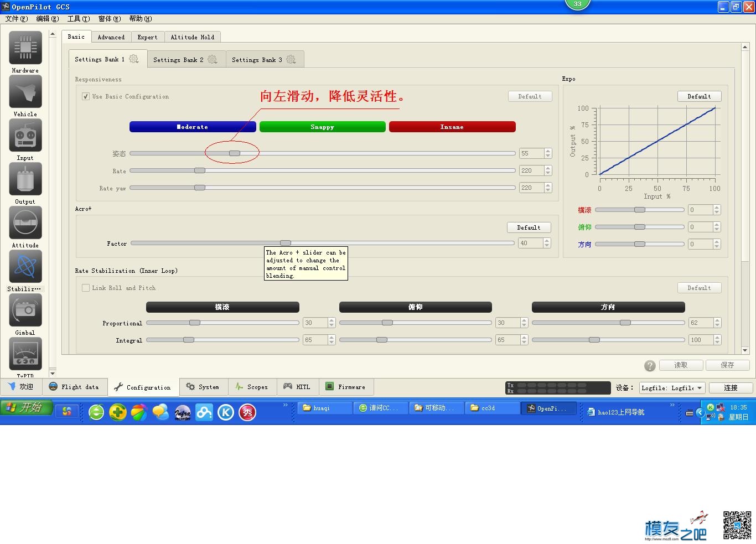Image resolution: width=756 pixels, height=544 pixels.
Task: Adjust the Rate 220 spinner arrows
Action: pos(548,170)
